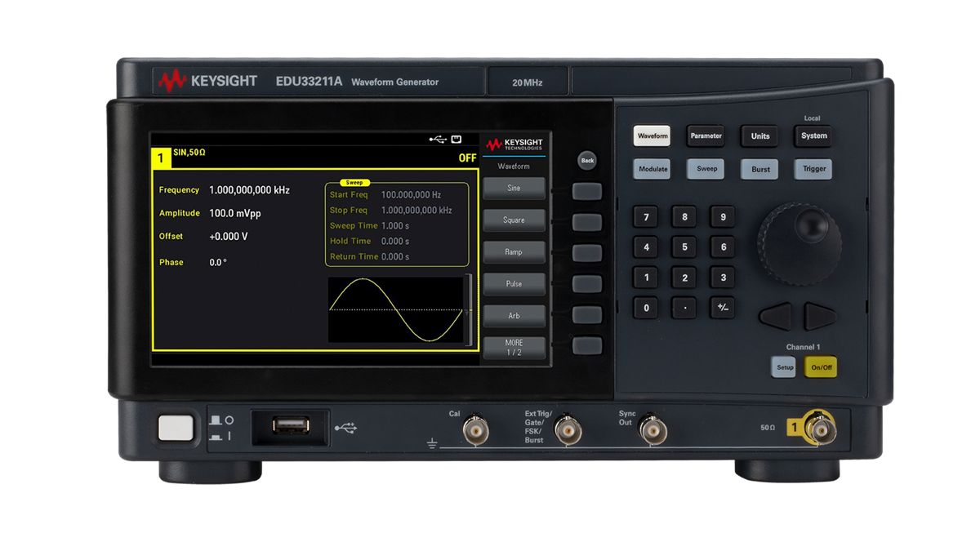Viewport: 980px width, 551px height.
Task: Select the Frequency value 1.000,000,000 kHz
Action: coord(249,190)
